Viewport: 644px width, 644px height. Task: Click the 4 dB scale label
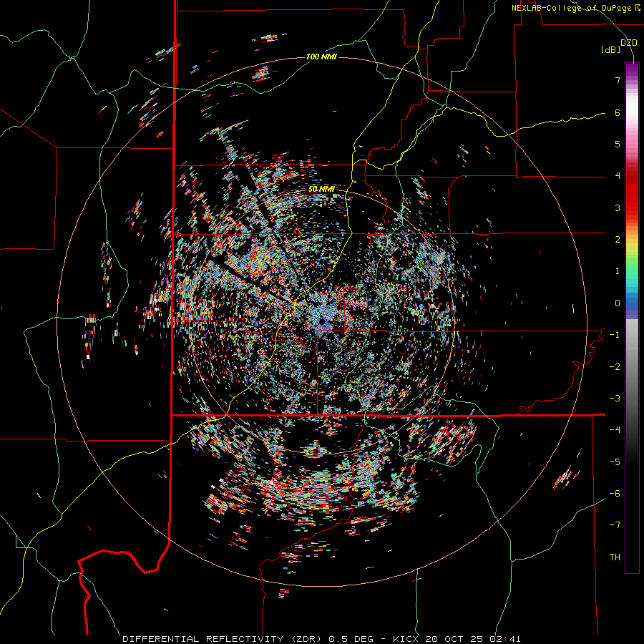click(618, 176)
